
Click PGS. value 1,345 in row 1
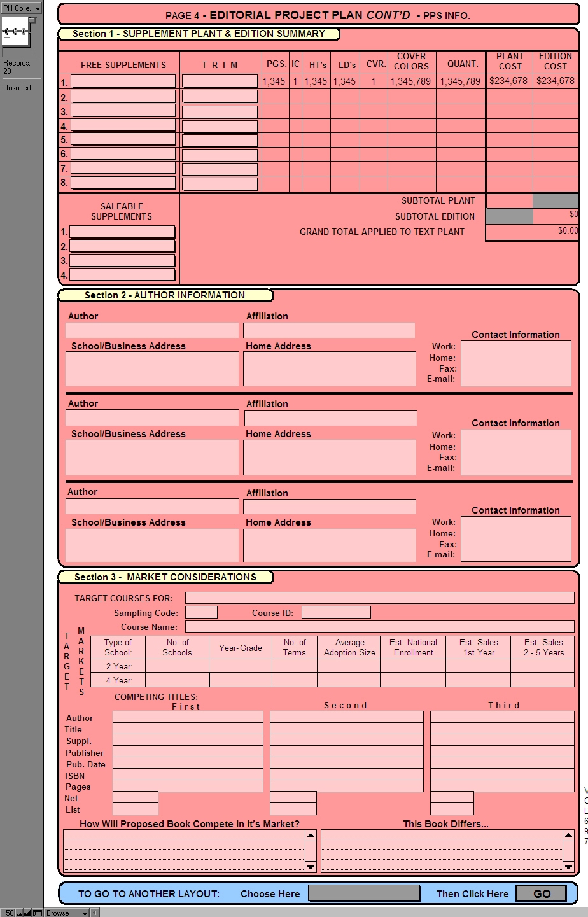(274, 81)
